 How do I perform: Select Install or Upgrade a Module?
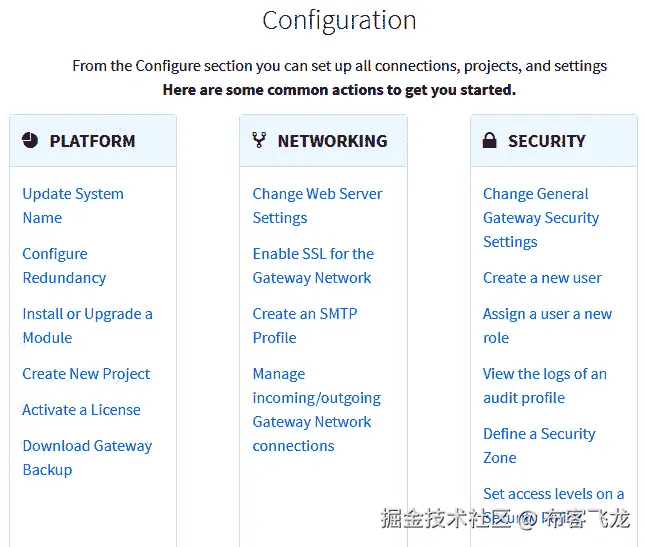click(87, 326)
